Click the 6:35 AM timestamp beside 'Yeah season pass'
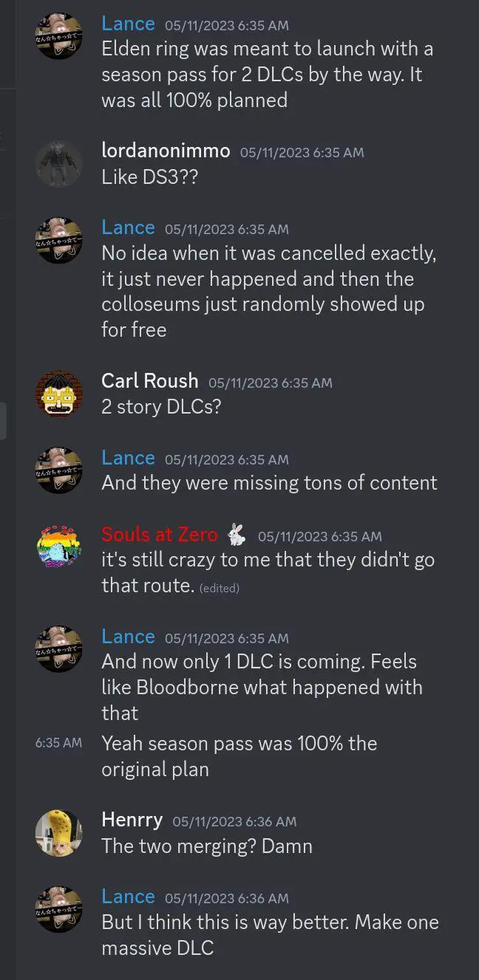 click(58, 742)
